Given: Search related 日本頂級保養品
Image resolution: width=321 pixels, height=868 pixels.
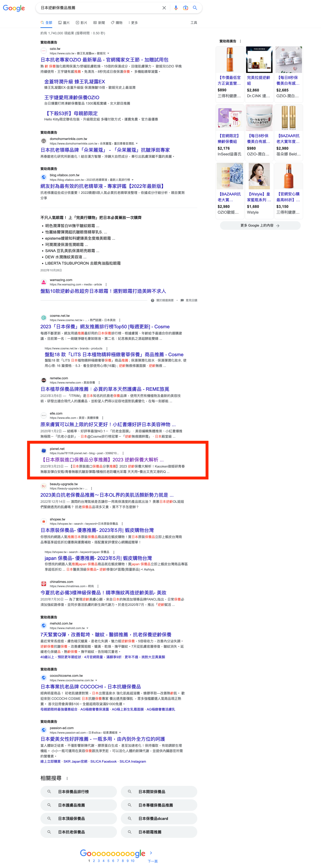Looking at the screenshot, I should pos(79,818).
